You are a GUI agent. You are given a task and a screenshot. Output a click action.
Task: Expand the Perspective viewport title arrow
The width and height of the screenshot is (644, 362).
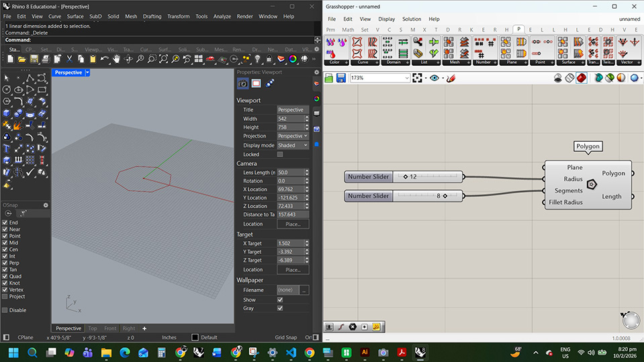tap(87, 73)
